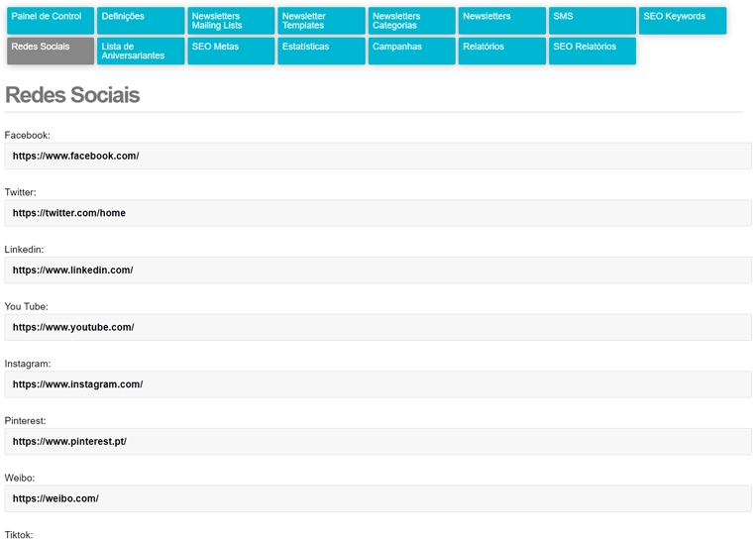Open the Estatísticas tab
This screenshot has height=542, width=756.
click(x=321, y=52)
